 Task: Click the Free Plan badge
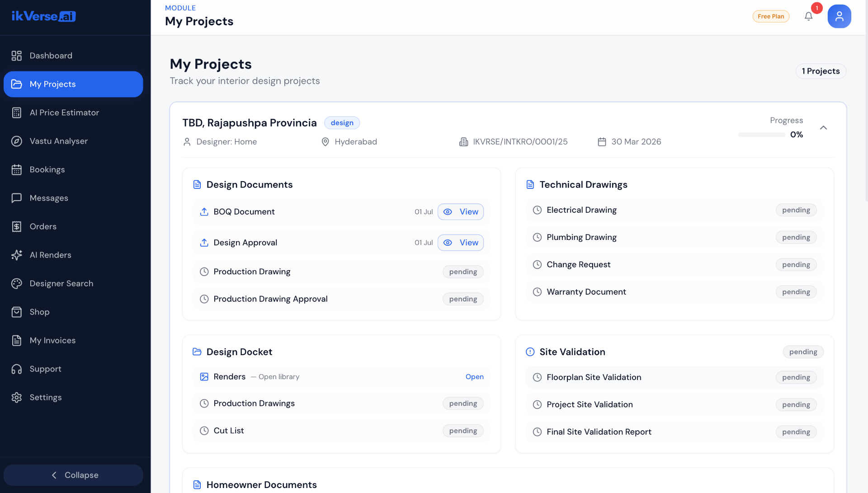(x=771, y=16)
